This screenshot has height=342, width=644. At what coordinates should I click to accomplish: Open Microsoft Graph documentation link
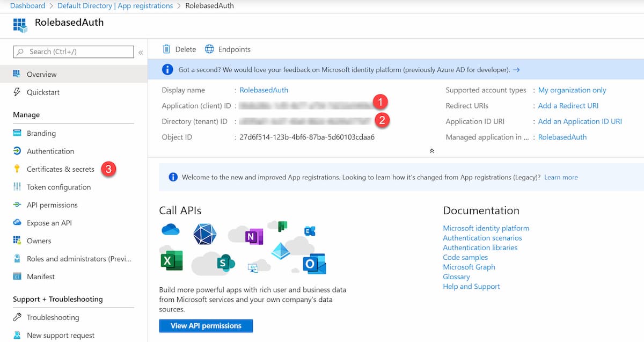pos(469,267)
